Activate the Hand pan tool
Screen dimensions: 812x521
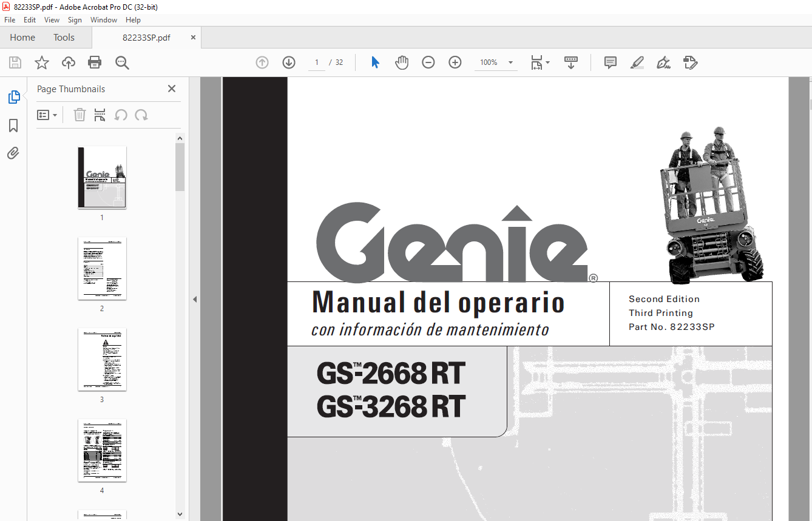coord(402,62)
